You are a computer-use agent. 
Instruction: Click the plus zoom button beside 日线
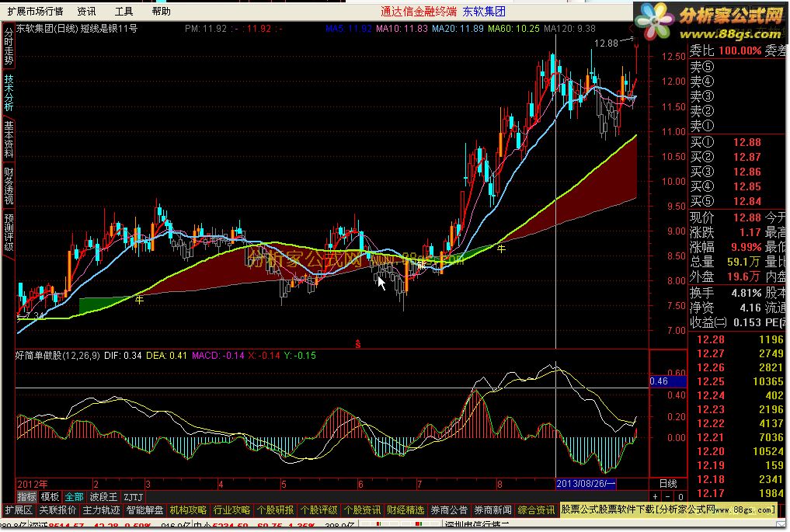pyautogui.click(x=656, y=497)
